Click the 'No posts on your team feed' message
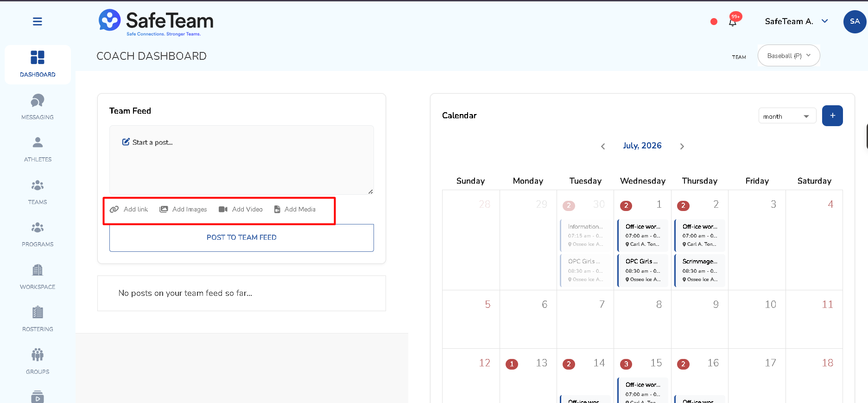This screenshot has height=403, width=868. tap(185, 293)
